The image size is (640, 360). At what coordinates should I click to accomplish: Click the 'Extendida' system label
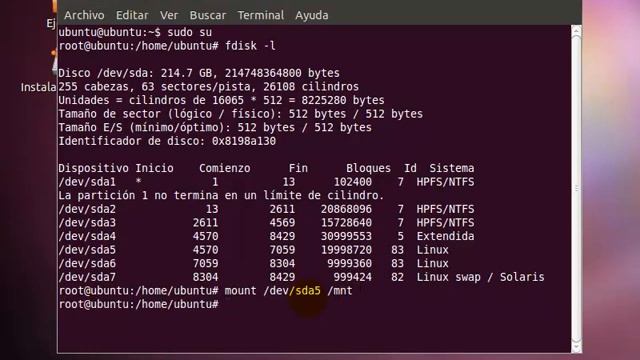(x=445, y=236)
